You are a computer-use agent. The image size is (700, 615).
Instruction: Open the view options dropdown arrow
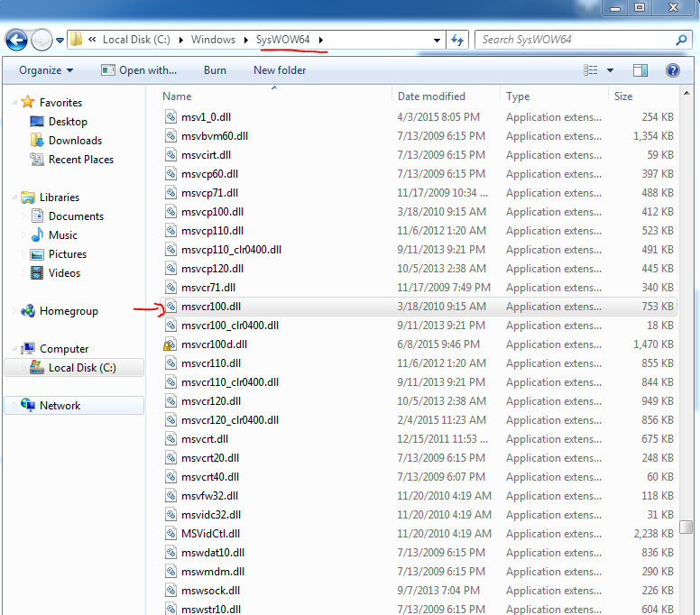click(610, 70)
